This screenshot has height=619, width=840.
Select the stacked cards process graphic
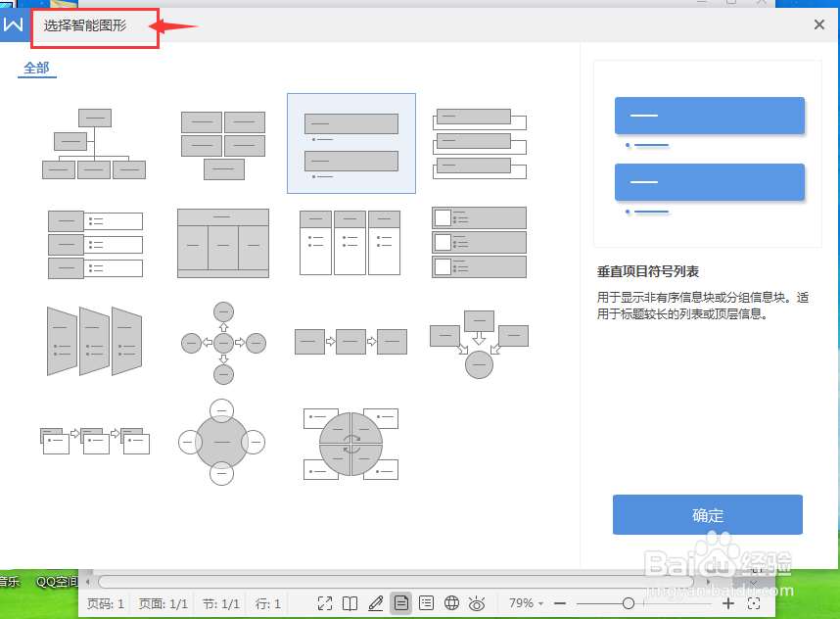click(x=95, y=441)
